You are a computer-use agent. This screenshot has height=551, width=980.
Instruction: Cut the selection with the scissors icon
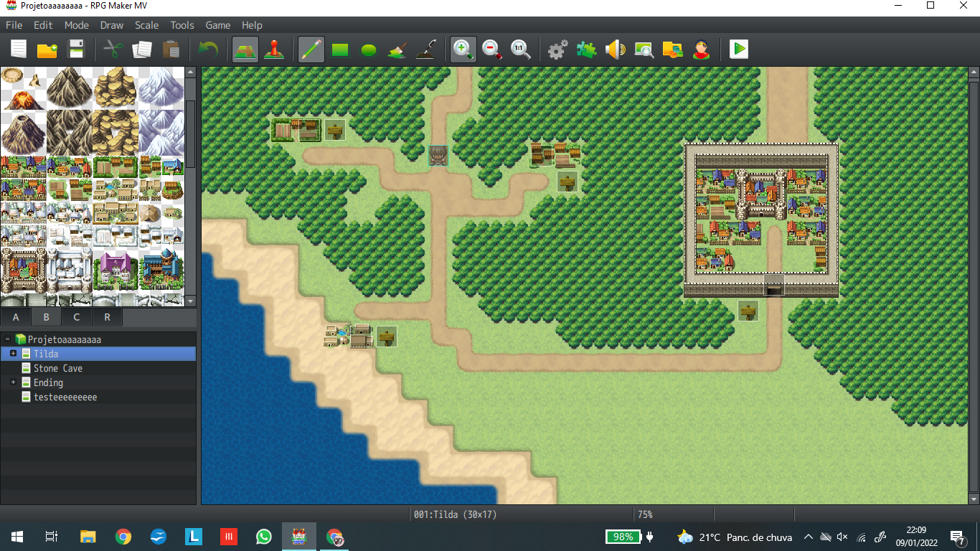[x=113, y=50]
